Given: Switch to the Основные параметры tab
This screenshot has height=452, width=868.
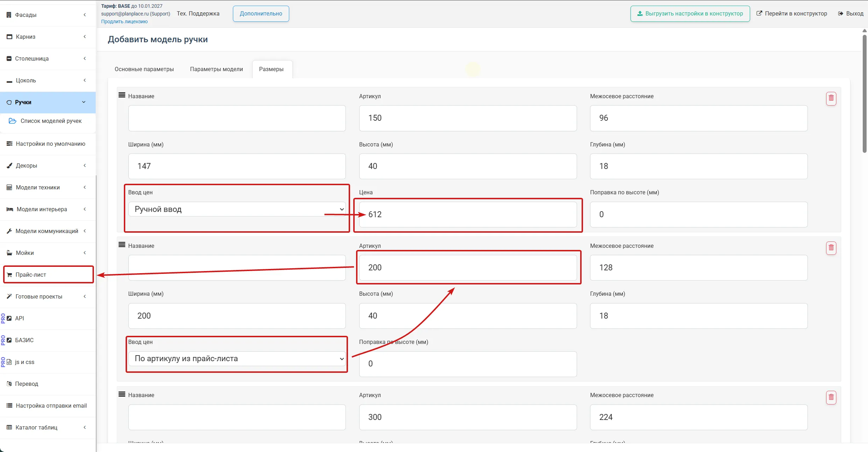Looking at the screenshot, I should click(x=144, y=69).
